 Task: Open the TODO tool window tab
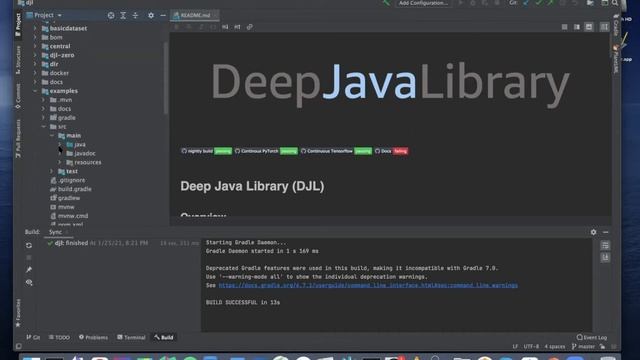59,338
